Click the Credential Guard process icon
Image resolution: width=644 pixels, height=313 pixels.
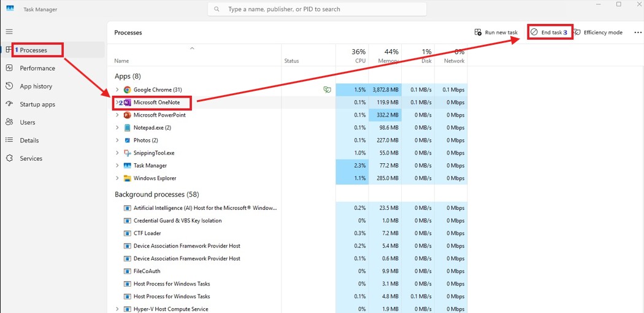click(128, 220)
